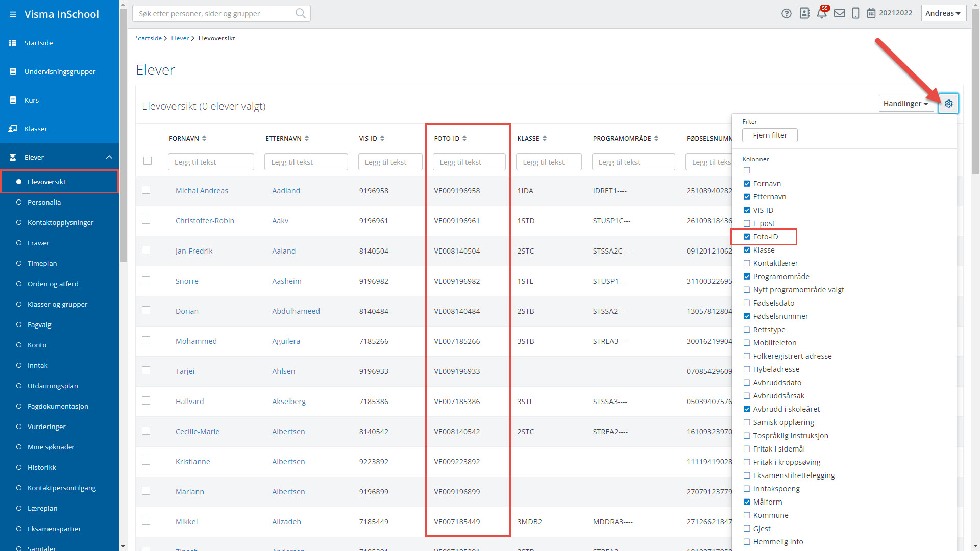Sort by Foto-ID column arrows
The height and width of the screenshot is (551, 980).
point(464,138)
